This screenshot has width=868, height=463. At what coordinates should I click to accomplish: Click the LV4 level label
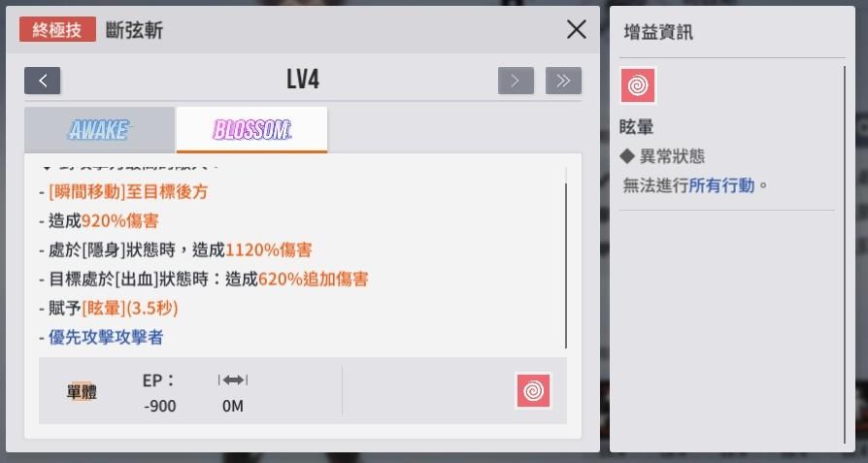(303, 81)
